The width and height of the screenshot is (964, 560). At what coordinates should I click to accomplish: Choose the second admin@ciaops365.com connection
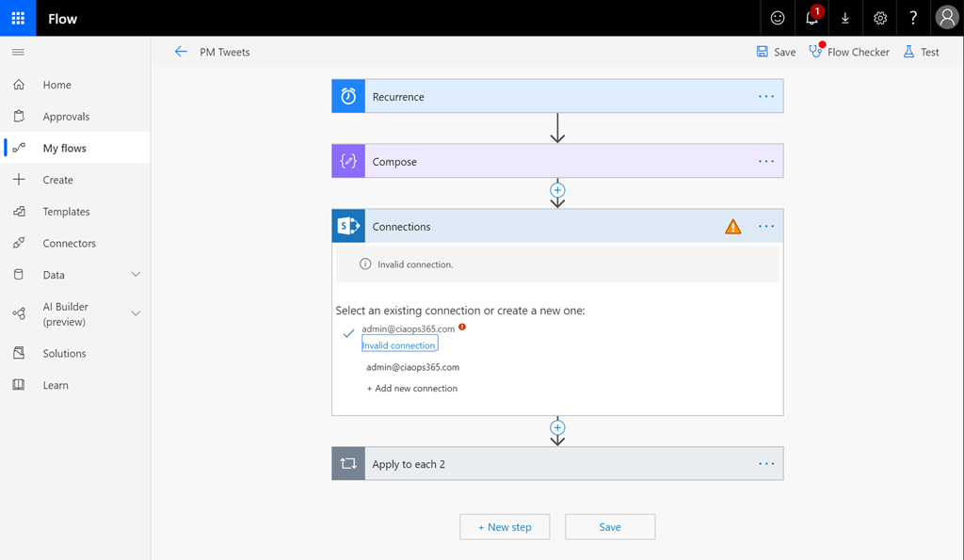pyautogui.click(x=412, y=367)
